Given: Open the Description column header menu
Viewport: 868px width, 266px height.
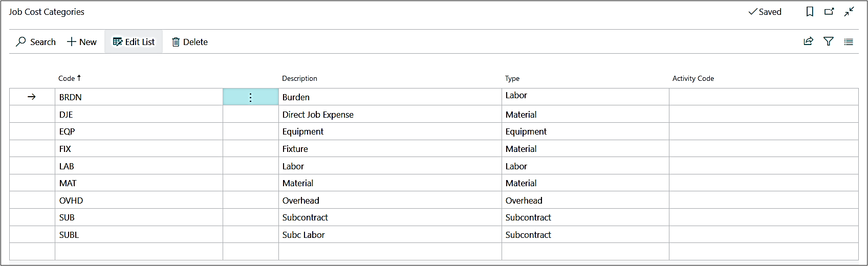Looking at the screenshot, I should point(299,78).
